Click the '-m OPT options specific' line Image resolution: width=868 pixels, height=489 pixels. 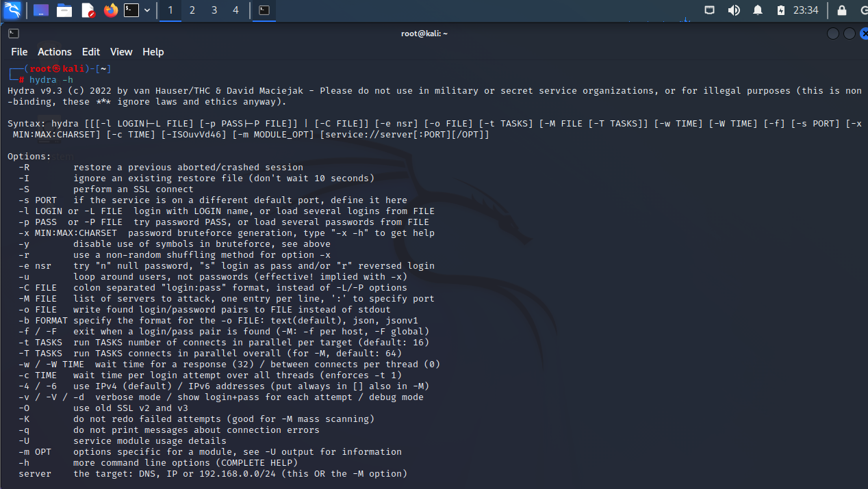click(210, 452)
